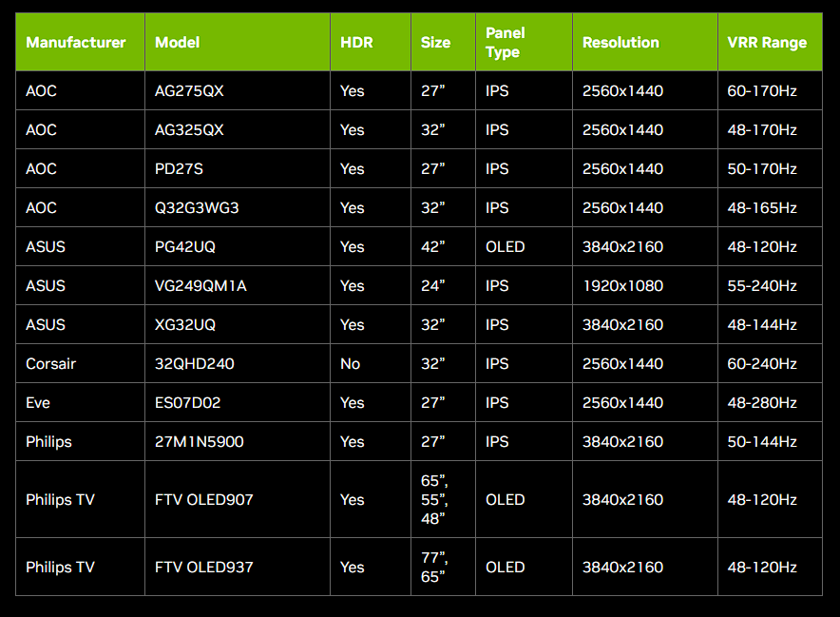Click the 1920x1080 resolution cell
This screenshot has height=617, width=840.
pos(645,286)
